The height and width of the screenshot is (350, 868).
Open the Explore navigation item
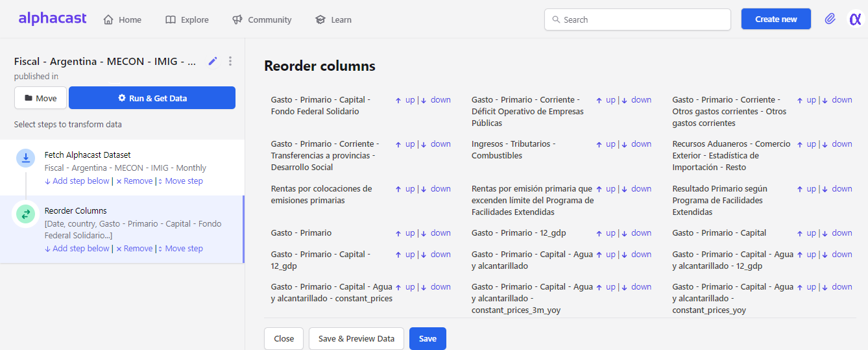click(187, 19)
